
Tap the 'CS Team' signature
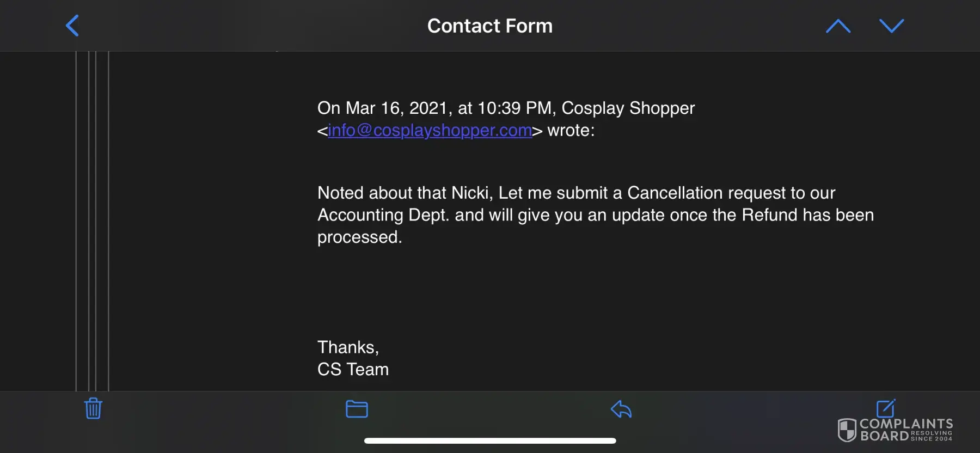353,370
